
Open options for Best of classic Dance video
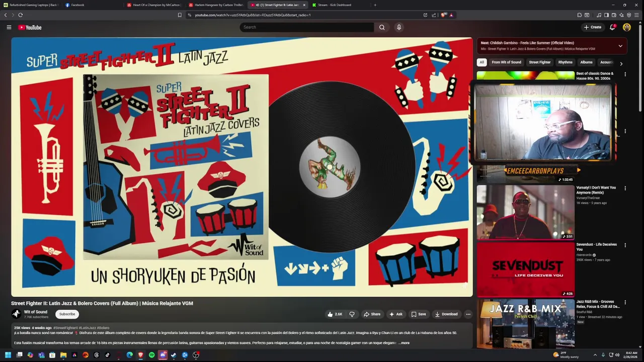pos(625,74)
